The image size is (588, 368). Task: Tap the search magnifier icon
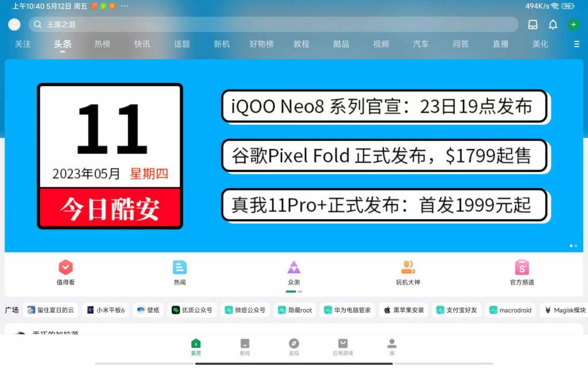(37, 24)
